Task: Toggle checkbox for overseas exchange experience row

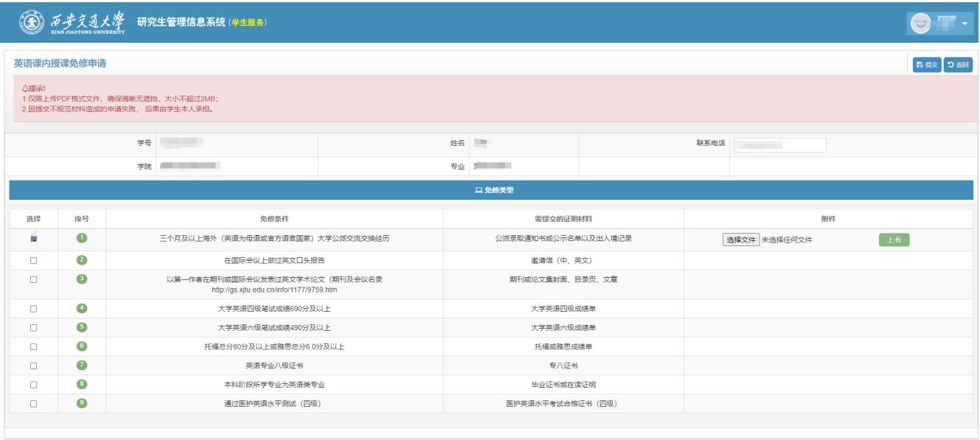Action: (x=33, y=238)
